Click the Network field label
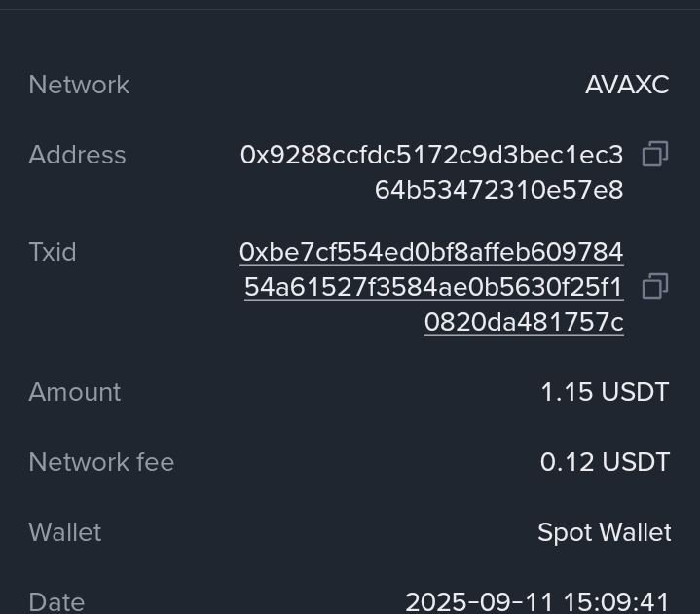The height and width of the screenshot is (614, 700). (x=79, y=85)
